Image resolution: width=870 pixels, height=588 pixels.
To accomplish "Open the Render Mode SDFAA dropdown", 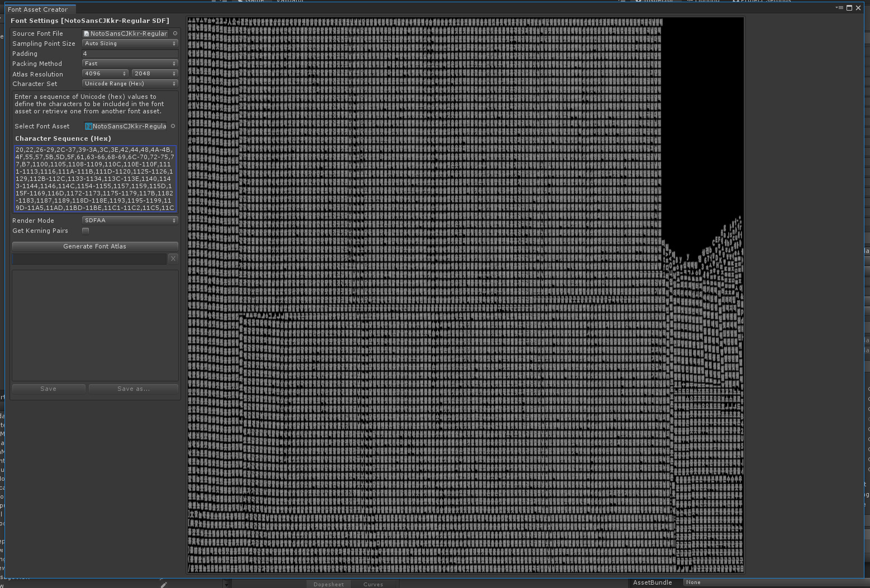I will (130, 220).
